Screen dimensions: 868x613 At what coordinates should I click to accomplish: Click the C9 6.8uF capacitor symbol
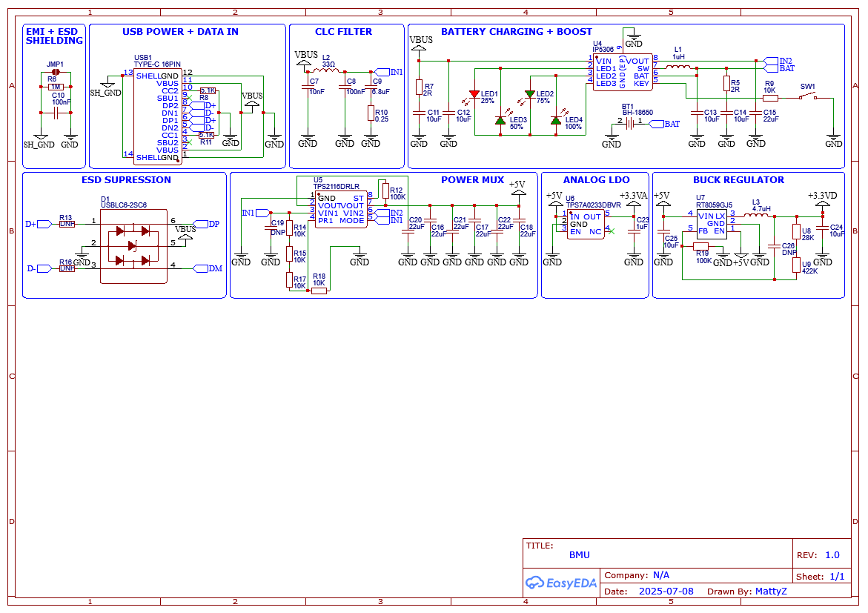click(x=371, y=87)
